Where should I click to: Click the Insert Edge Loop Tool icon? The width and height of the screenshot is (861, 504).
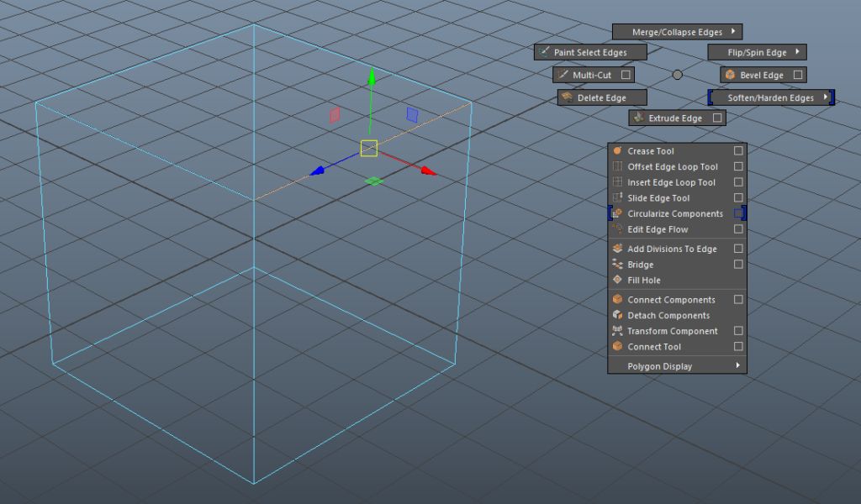(x=617, y=182)
